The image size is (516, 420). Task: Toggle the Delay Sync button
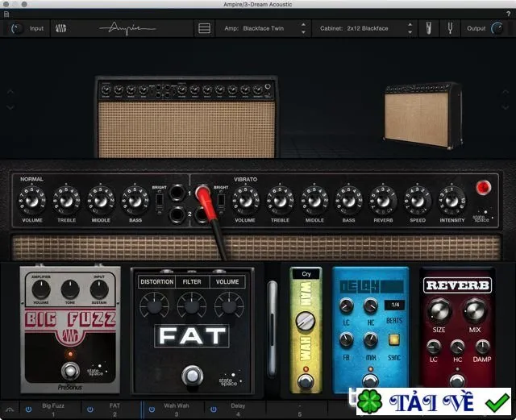(x=394, y=339)
